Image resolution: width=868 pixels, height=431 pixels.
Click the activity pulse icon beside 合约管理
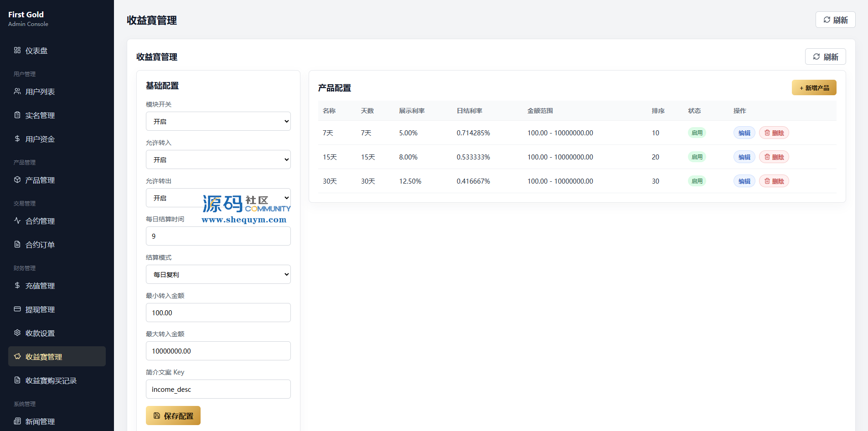[17, 221]
